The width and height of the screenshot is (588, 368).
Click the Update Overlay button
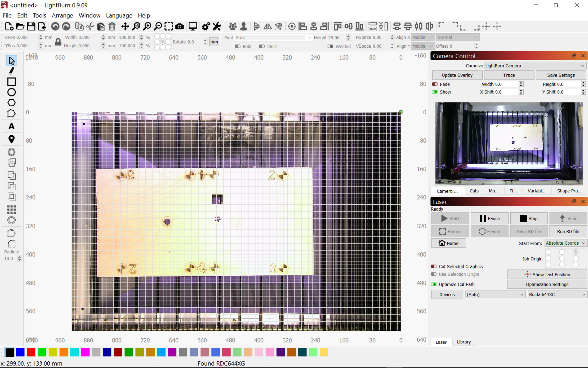click(457, 75)
